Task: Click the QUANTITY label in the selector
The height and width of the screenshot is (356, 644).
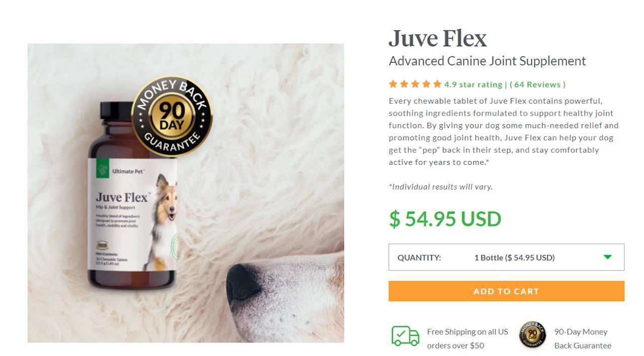Action: pos(419,257)
